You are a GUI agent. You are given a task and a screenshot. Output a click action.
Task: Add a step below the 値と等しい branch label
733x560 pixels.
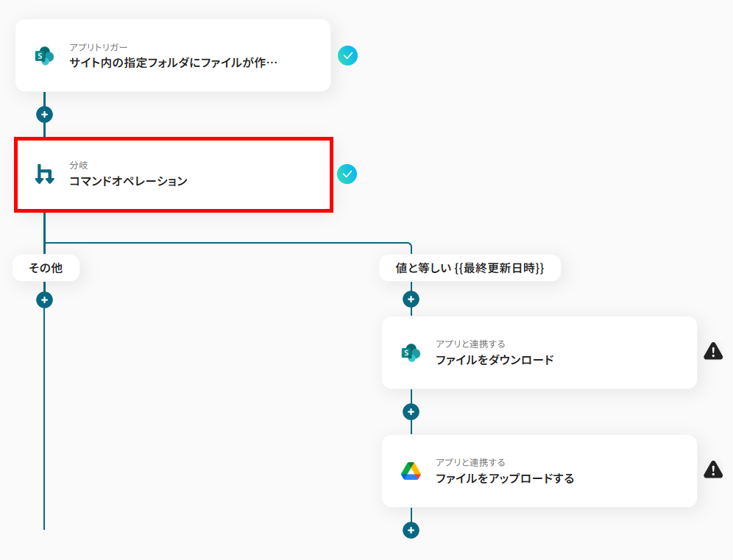[411, 300]
